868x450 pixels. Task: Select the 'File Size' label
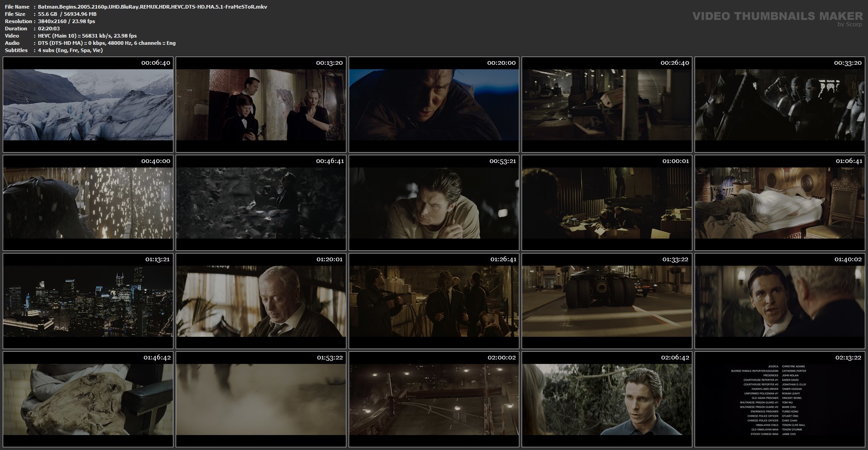click(x=15, y=14)
